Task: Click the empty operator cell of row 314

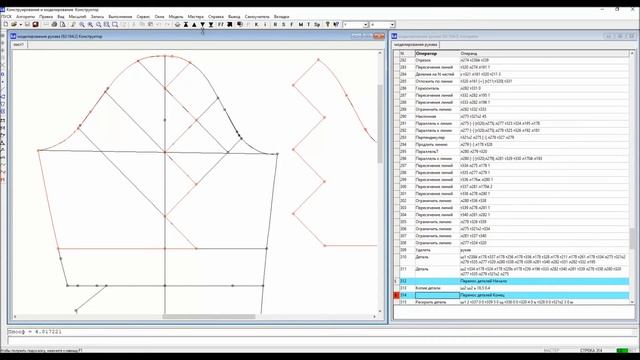Action: tap(437, 295)
